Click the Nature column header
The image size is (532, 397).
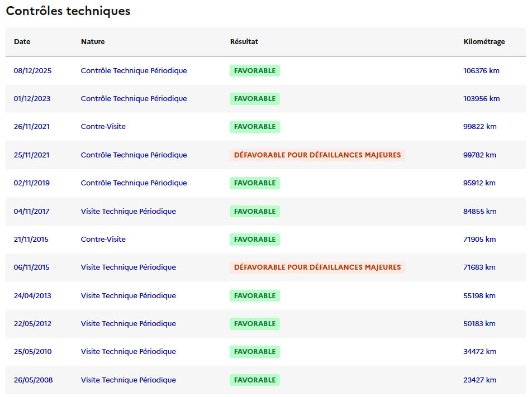tap(93, 42)
